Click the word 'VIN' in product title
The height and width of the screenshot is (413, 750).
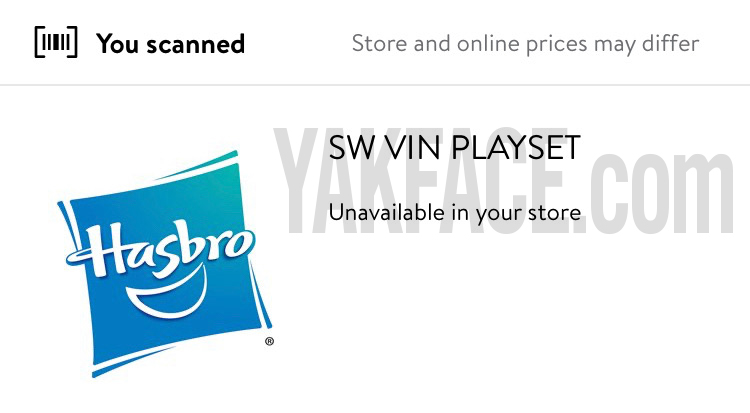click(413, 147)
